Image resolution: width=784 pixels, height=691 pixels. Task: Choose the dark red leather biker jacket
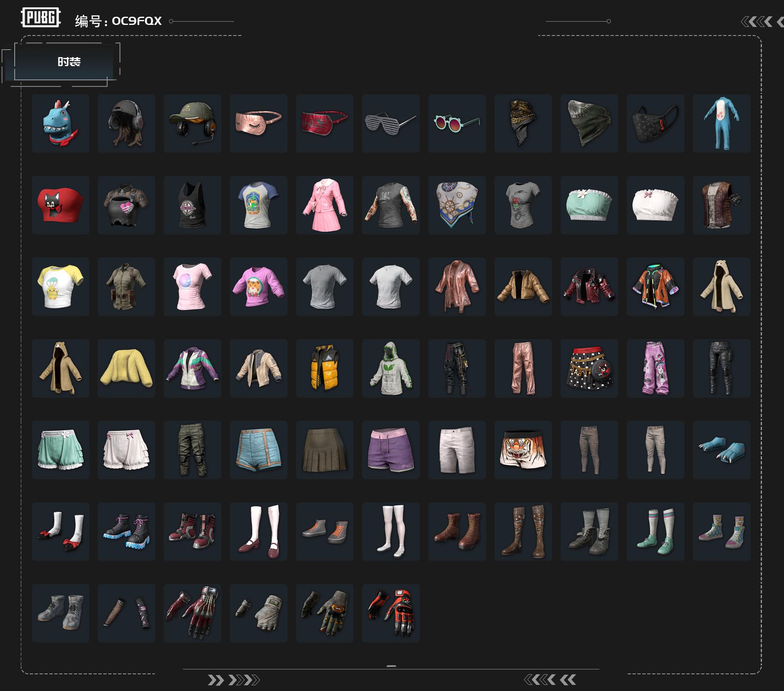tap(589, 287)
